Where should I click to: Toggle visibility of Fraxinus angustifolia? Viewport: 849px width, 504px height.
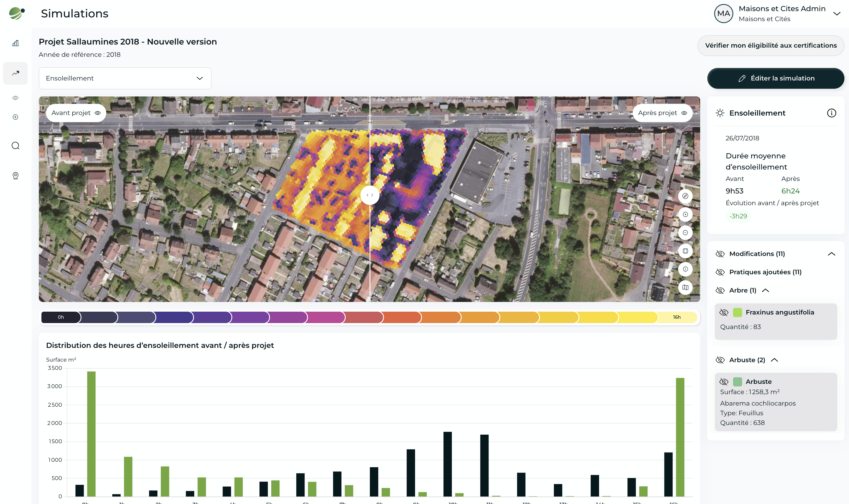pos(724,313)
